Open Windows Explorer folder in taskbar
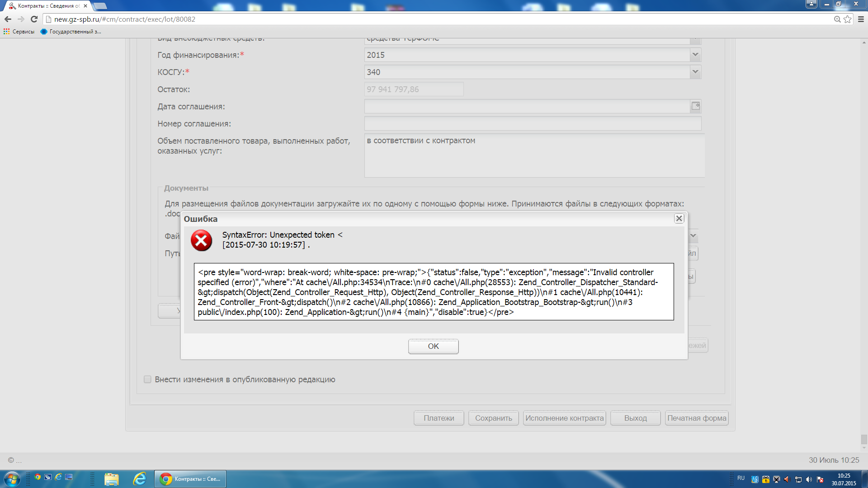 tap(111, 479)
